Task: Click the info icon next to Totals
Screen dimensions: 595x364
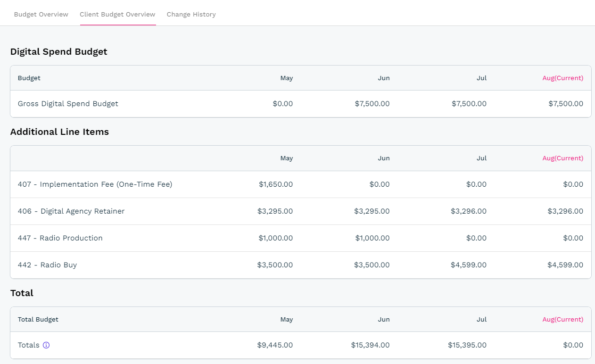Action: (x=46, y=345)
